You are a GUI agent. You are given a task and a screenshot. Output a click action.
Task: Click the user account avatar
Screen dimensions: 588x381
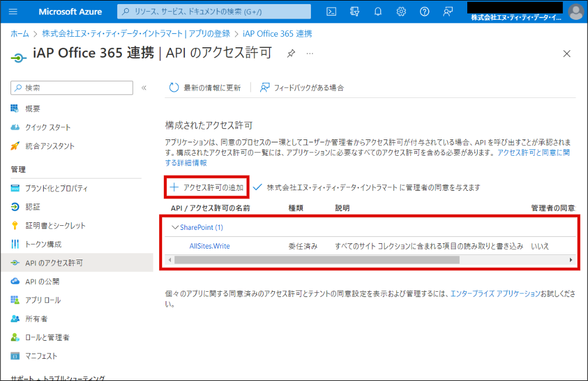point(575,12)
